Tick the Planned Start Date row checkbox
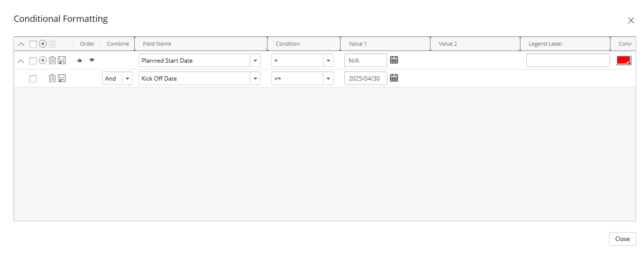Image resolution: width=644 pixels, height=254 pixels. coord(33,61)
